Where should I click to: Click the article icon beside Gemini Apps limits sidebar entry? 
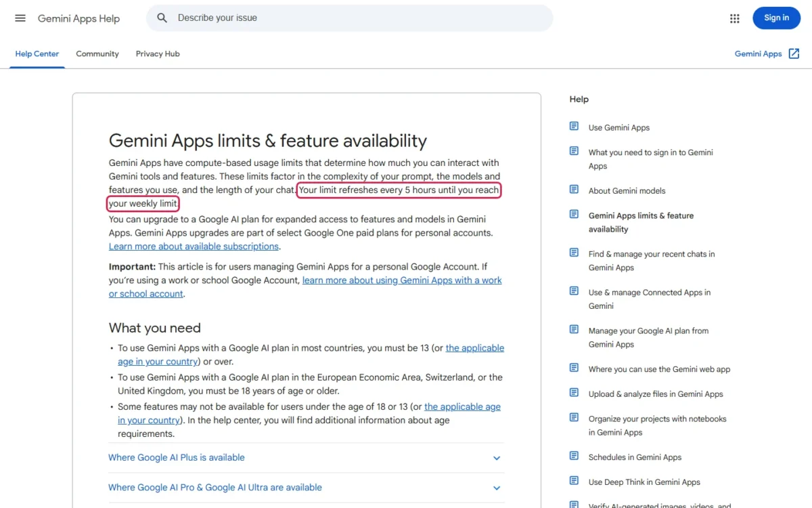coord(574,214)
